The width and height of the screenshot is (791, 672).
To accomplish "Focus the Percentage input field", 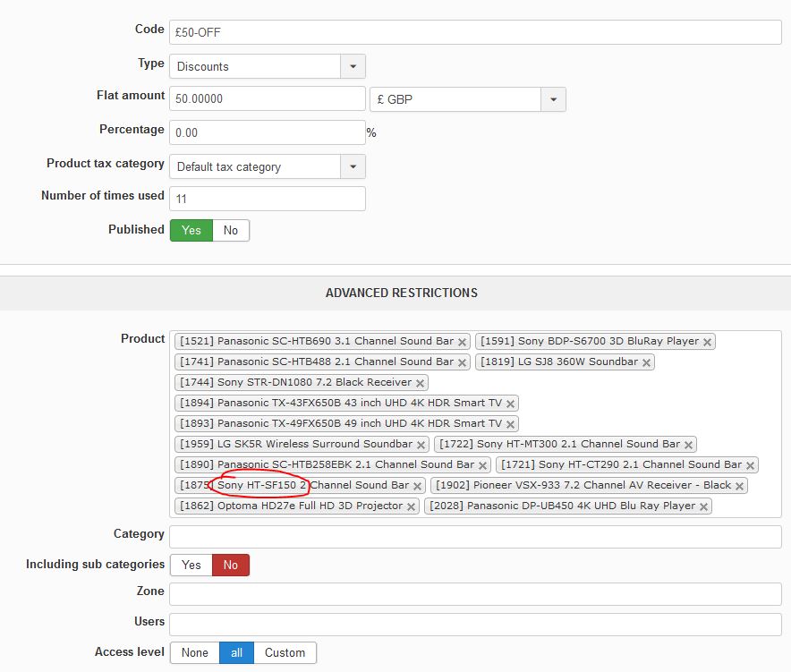I will [267, 132].
